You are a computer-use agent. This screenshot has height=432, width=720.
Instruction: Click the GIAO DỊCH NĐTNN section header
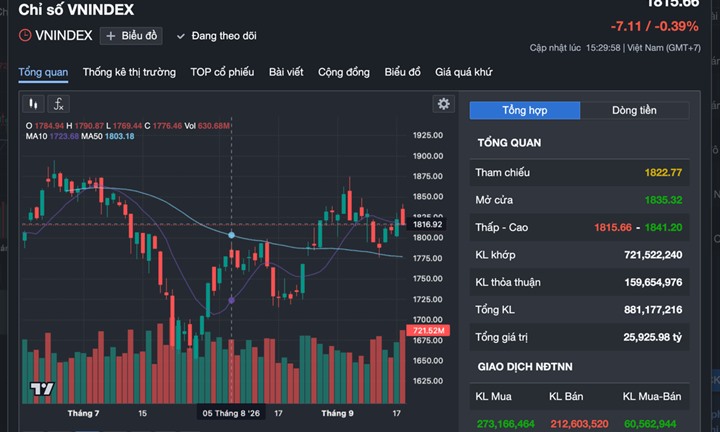click(x=525, y=367)
